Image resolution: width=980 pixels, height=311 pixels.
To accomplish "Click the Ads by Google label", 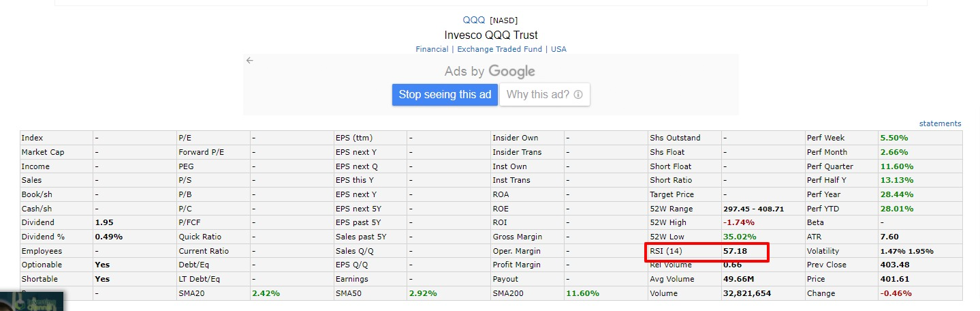I will tap(490, 72).
